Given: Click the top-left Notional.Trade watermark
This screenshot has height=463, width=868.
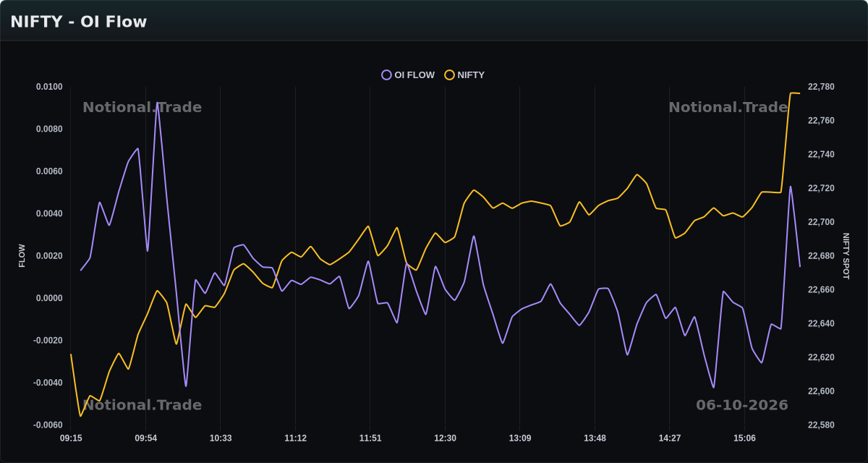Looking at the screenshot, I should [142, 107].
